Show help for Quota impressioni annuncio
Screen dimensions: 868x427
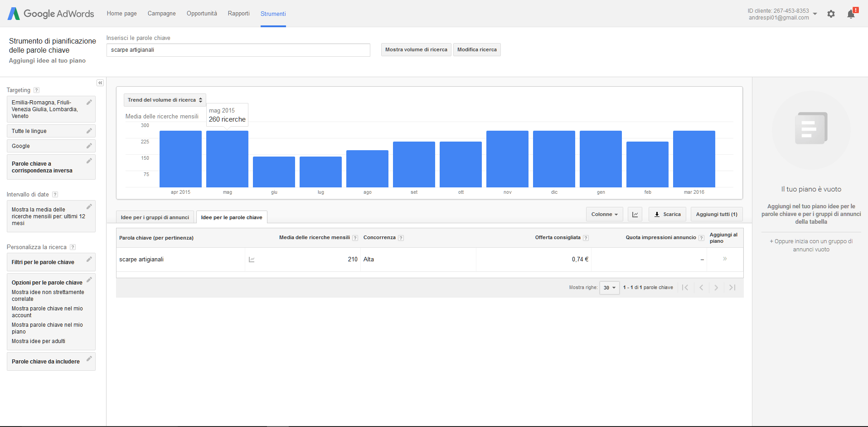pyautogui.click(x=702, y=238)
